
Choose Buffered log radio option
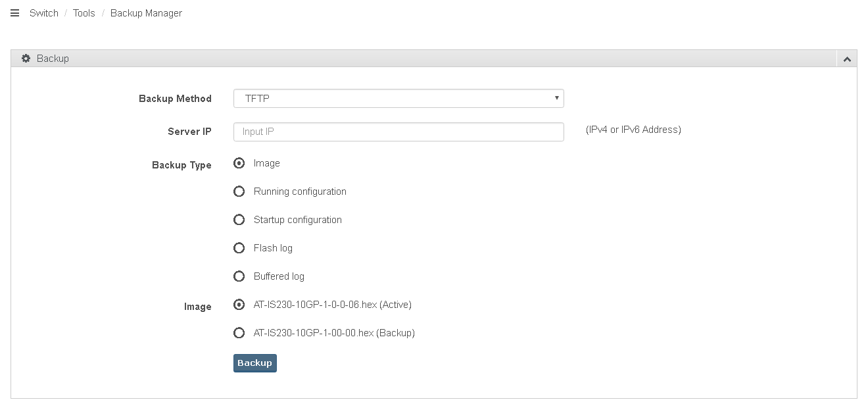[239, 276]
